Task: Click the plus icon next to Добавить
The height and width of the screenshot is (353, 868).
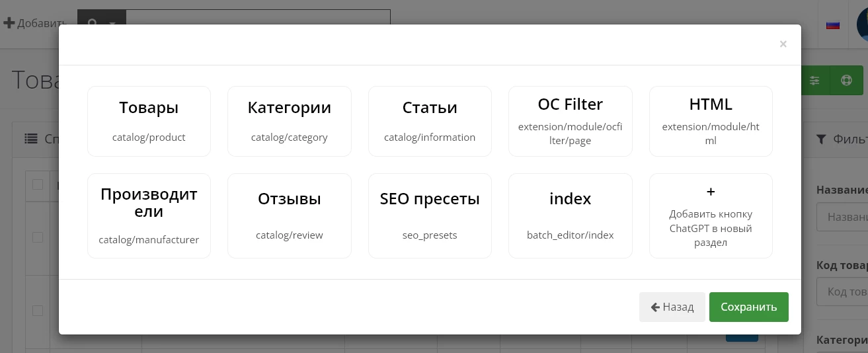Action: pos(9,23)
